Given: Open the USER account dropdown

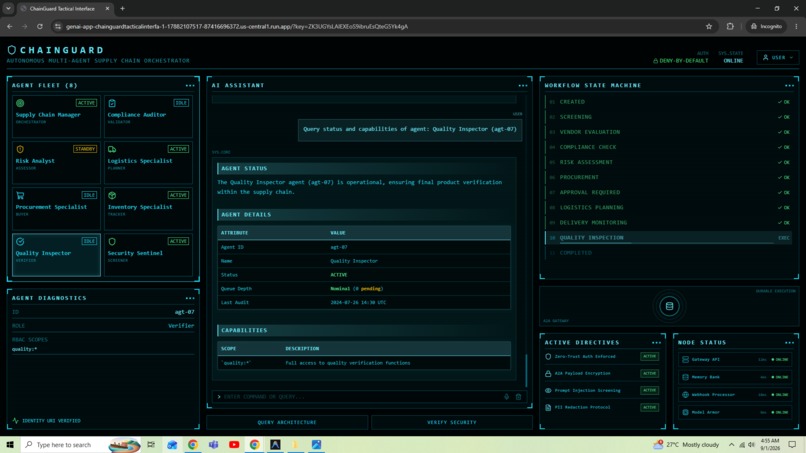Looking at the screenshot, I should point(777,58).
